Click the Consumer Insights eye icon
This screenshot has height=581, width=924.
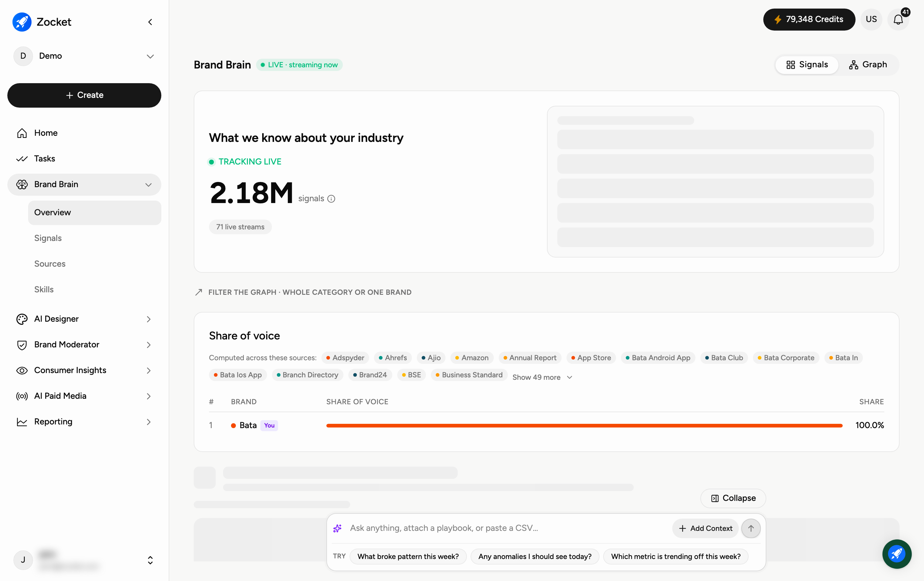tap(22, 370)
